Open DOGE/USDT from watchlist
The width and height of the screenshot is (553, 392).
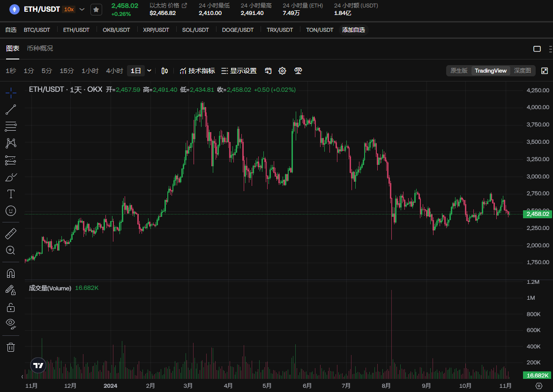[238, 30]
